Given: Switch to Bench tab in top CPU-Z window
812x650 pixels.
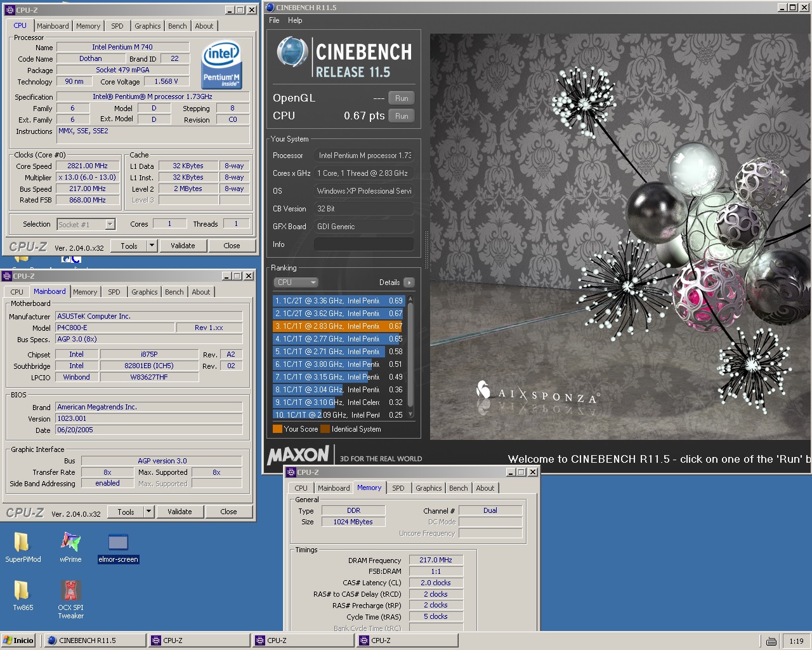Looking at the screenshot, I should (178, 26).
